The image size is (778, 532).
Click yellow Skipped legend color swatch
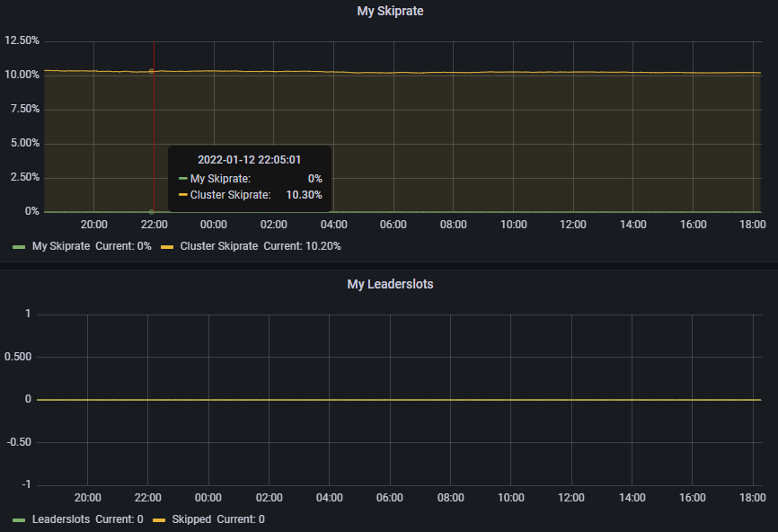pyautogui.click(x=159, y=519)
